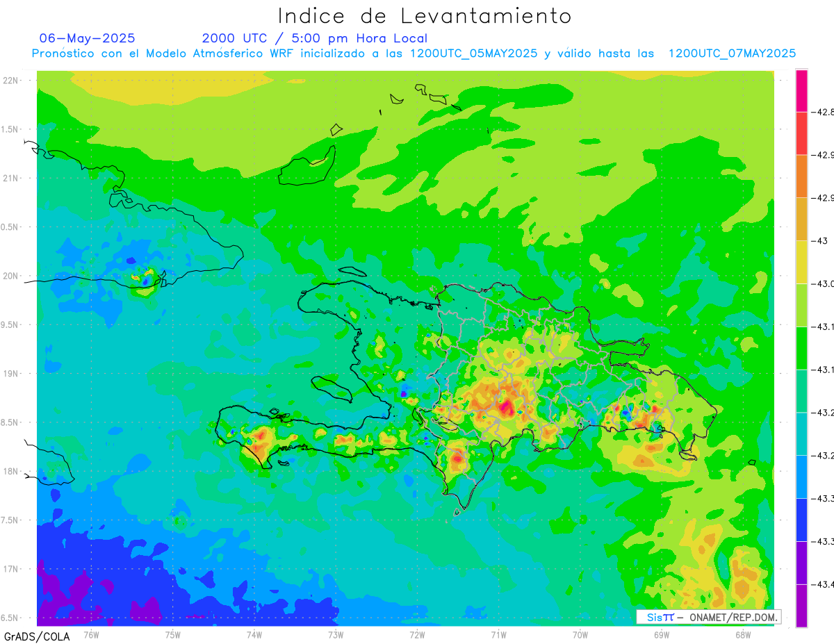Click the '6.5N' latitude label
This screenshot has width=834, height=644.
click(10, 618)
